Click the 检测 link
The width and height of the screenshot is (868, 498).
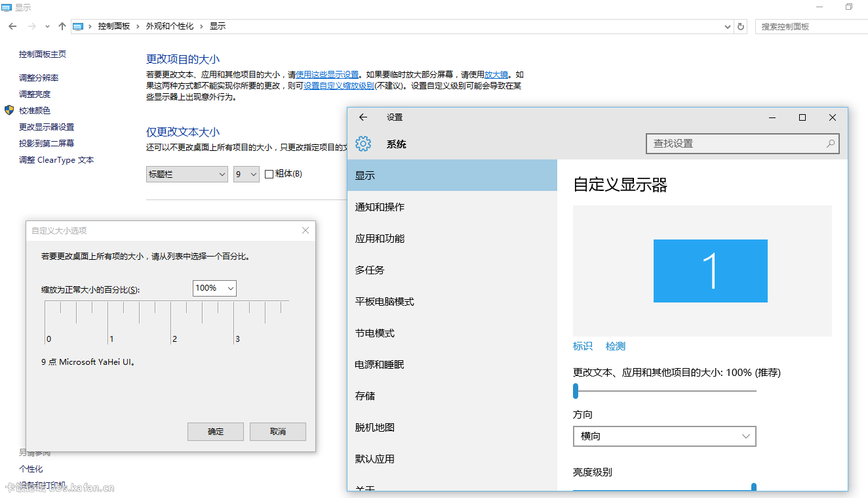(616, 346)
